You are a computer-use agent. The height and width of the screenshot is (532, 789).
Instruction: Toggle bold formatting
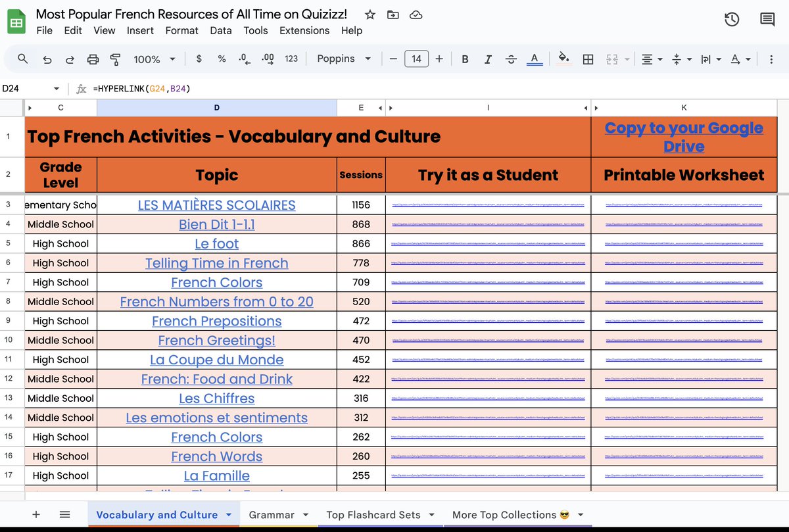465,59
